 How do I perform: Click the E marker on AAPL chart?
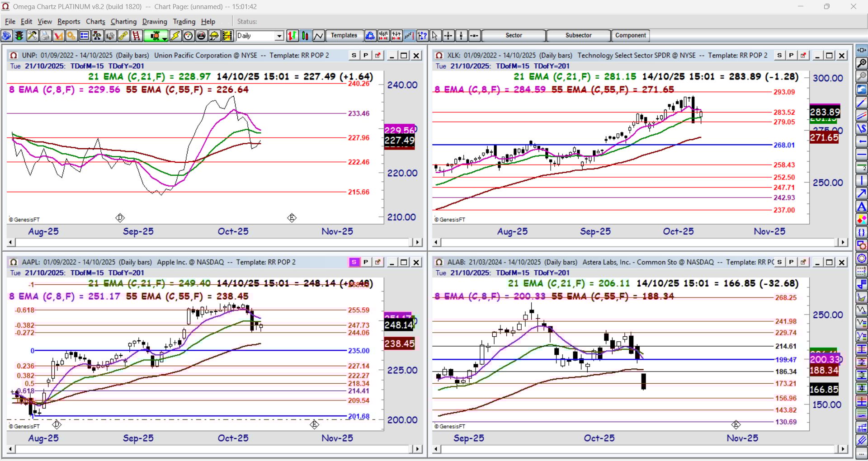coord(315,424)
